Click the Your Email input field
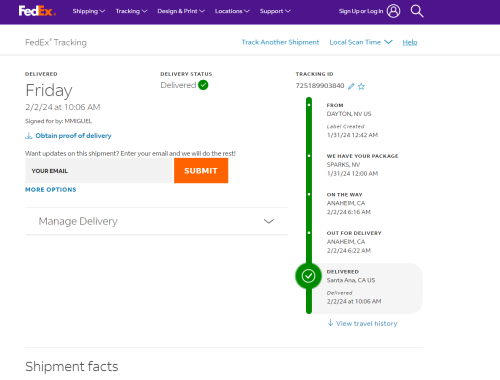The image size is (500, 380). [99, 171]
